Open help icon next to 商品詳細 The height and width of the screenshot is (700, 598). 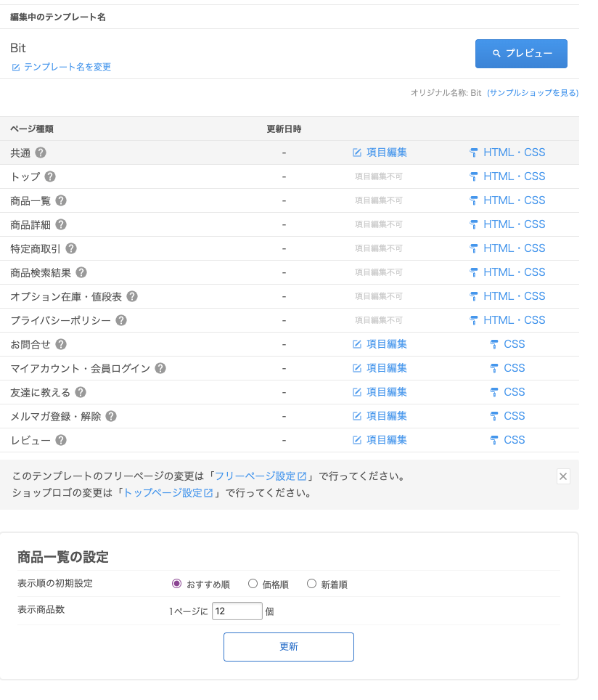pos(61,224)
